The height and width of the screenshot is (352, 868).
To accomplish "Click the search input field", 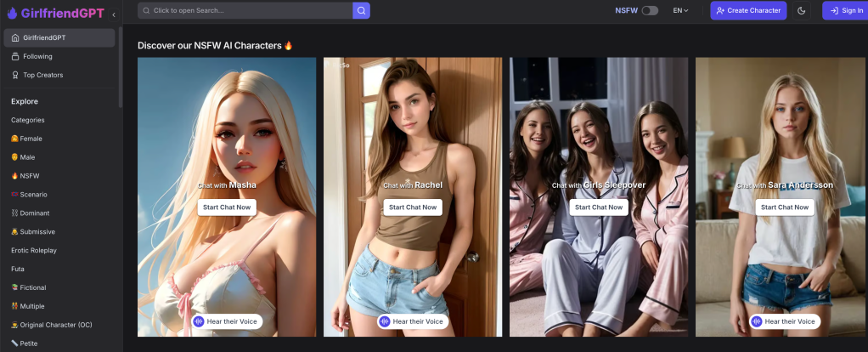I will coord(246,10).
